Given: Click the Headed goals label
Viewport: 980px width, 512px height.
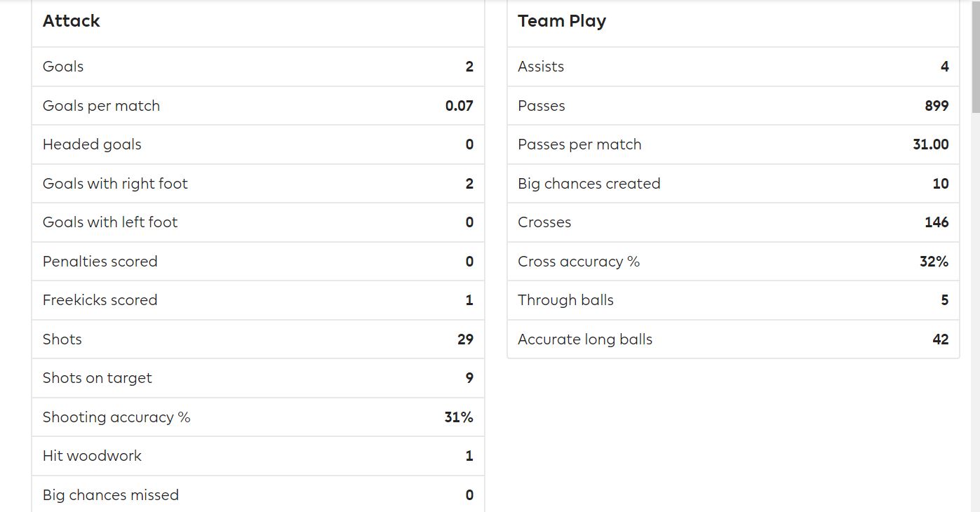Looking at the screenshot, I should point(92,144).
